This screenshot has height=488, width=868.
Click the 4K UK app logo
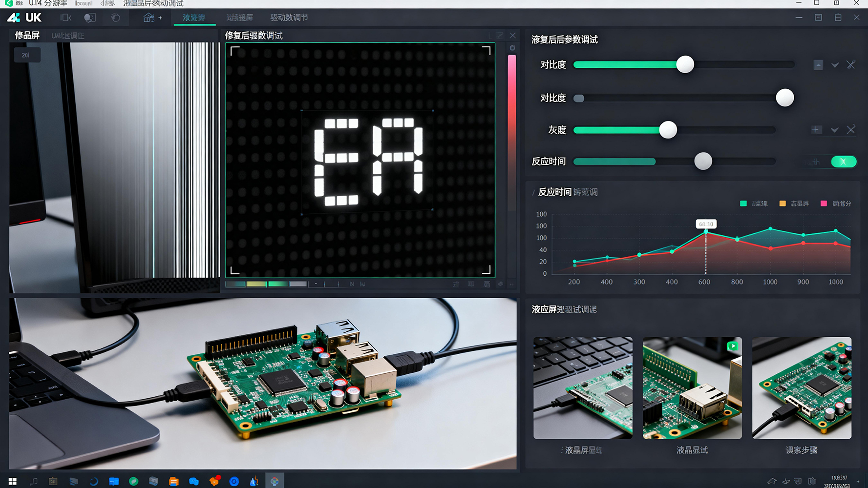coord(24,18)
